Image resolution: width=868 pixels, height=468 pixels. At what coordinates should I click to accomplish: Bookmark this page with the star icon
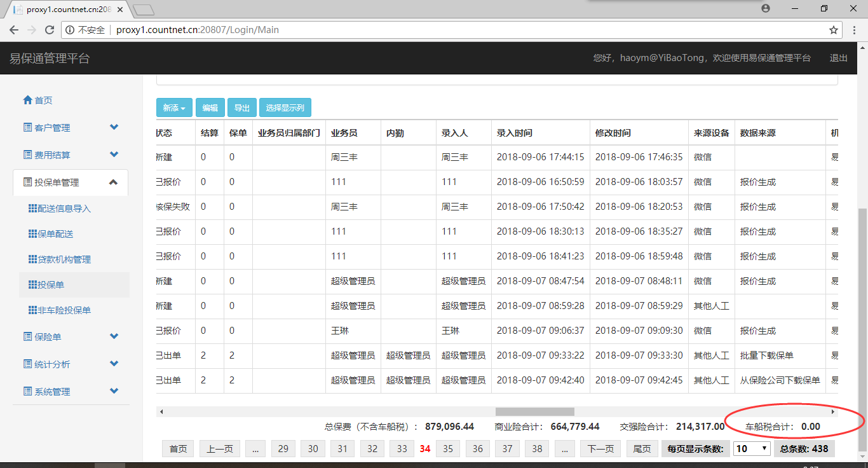834,30
